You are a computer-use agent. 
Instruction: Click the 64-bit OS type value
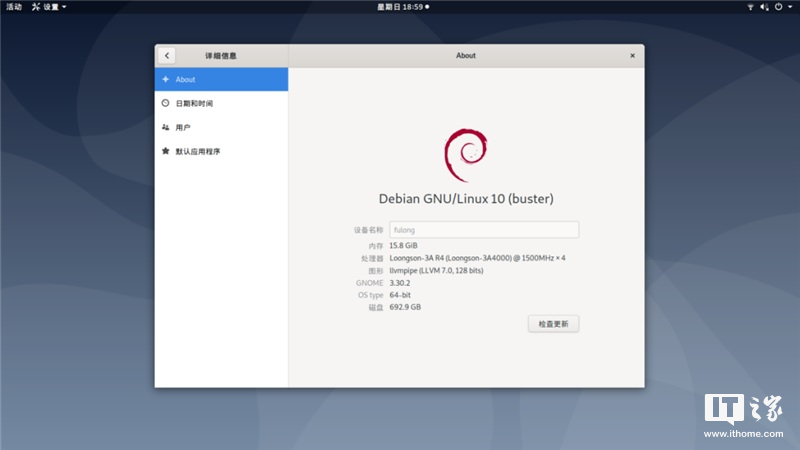tap(400, 295)
